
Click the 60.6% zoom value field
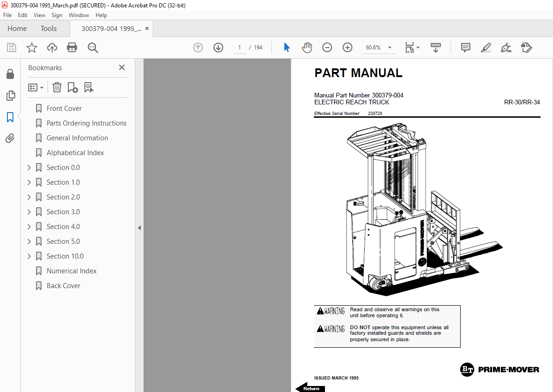point(373,48)
